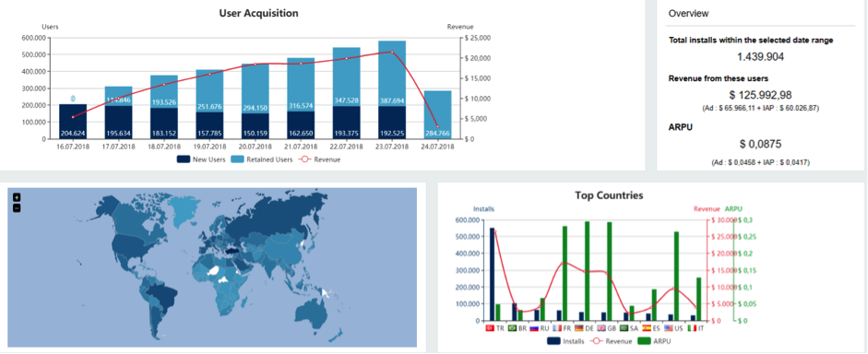
Task: Select the 24.07.2018 bar labeled 284.766
Action: 437,114
